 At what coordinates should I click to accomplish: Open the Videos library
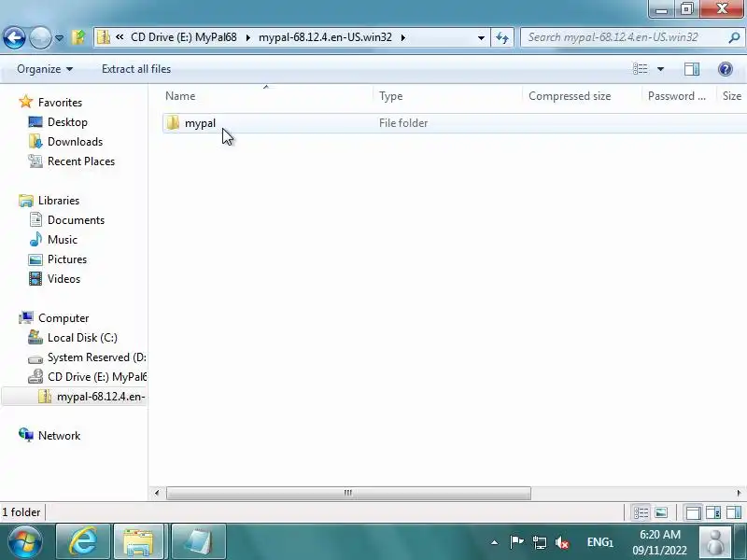pos(63,278)
